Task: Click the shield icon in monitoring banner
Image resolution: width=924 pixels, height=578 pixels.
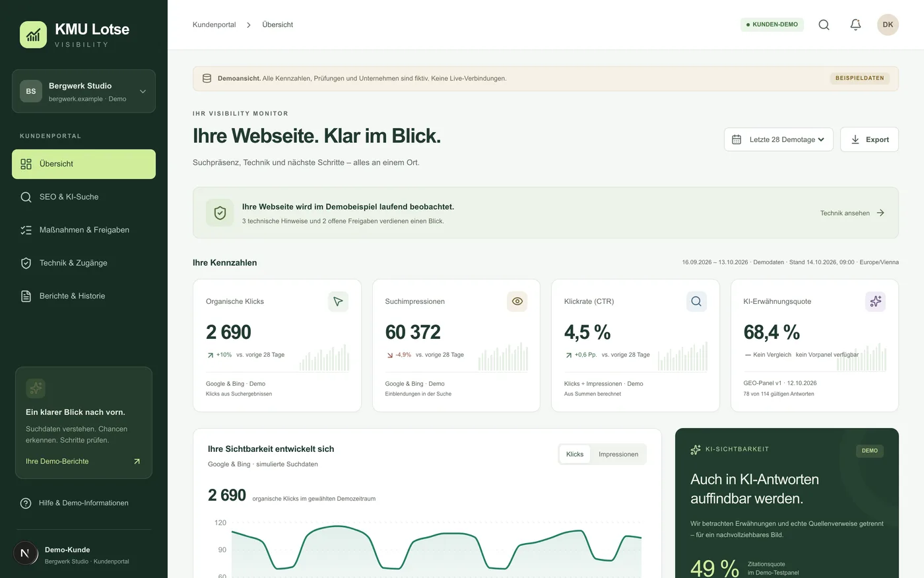Action: tap(220, 213)
